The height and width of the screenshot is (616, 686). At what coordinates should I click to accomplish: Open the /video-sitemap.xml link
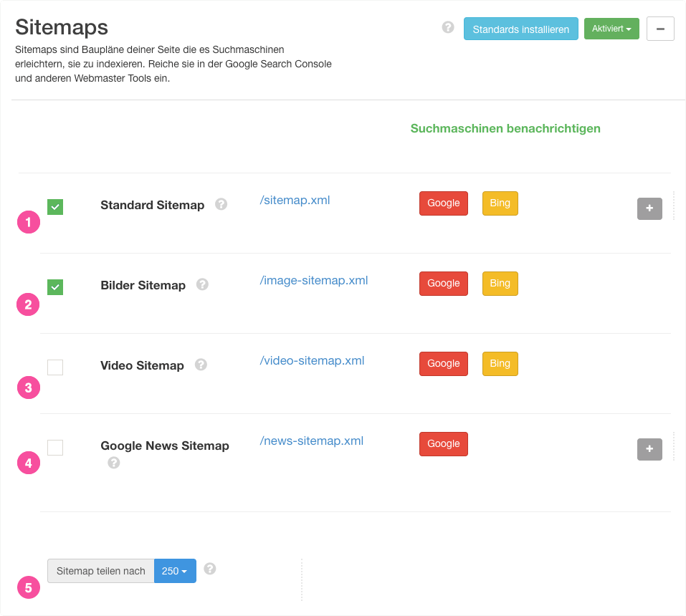tap(312, 361)
